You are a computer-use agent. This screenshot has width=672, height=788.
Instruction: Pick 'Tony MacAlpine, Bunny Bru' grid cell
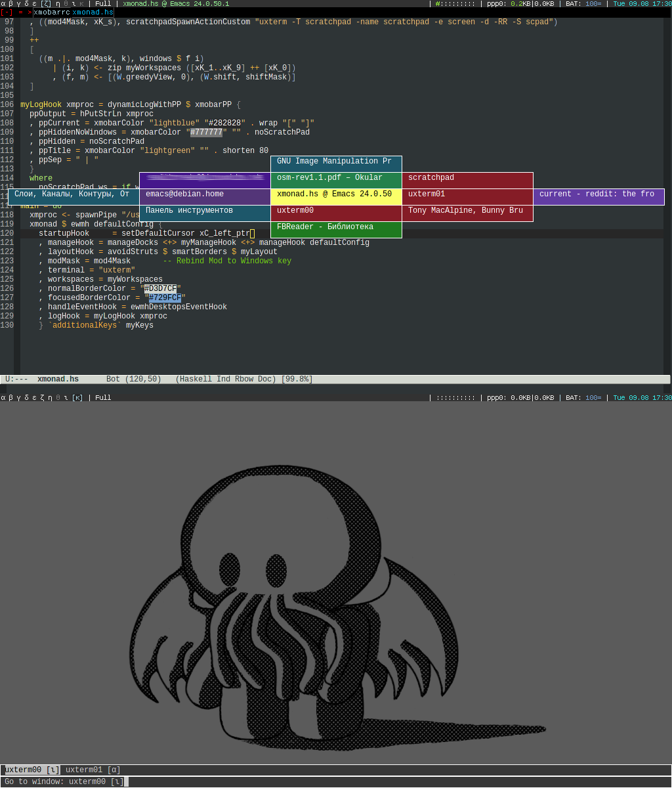tap(467, 213)
